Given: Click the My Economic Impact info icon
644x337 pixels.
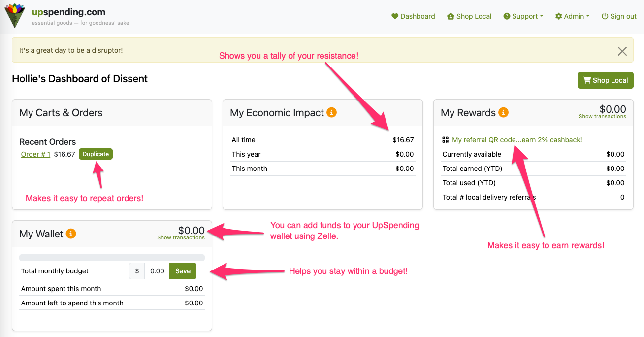Looking at the screenshot, I should (x=332, y=112).
